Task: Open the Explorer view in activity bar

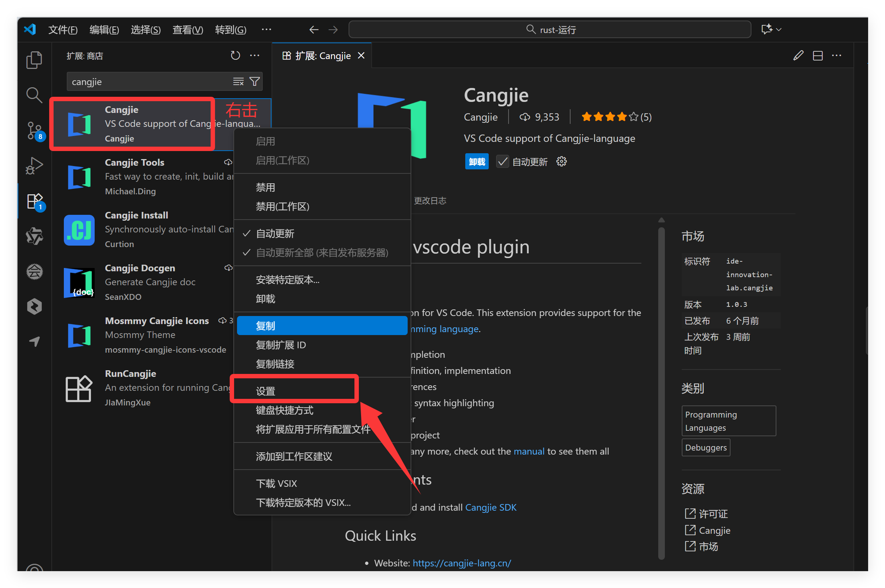Action: (x=34, y=60)
